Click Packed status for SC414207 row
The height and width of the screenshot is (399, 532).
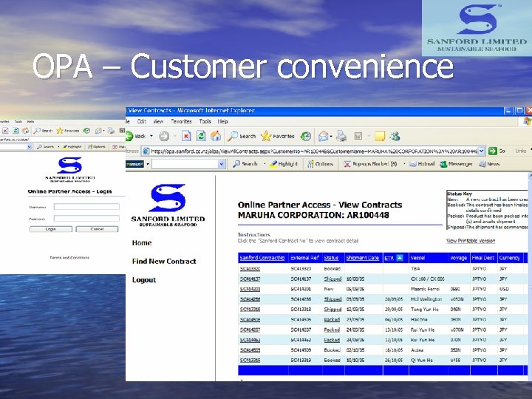[332, 330]
